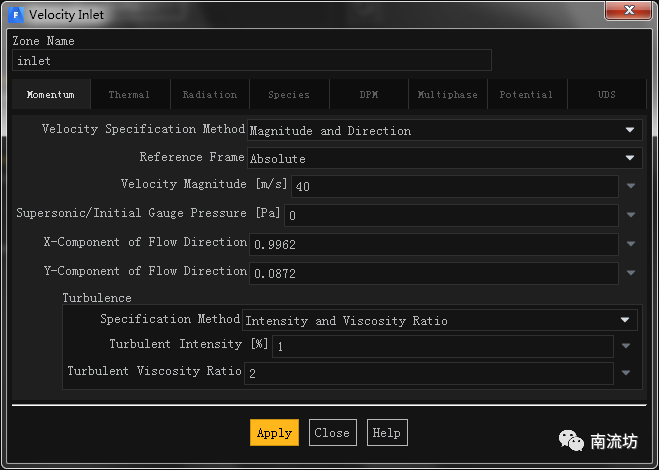Click the Velocity Magnitude options arrow

click(630, 186)
